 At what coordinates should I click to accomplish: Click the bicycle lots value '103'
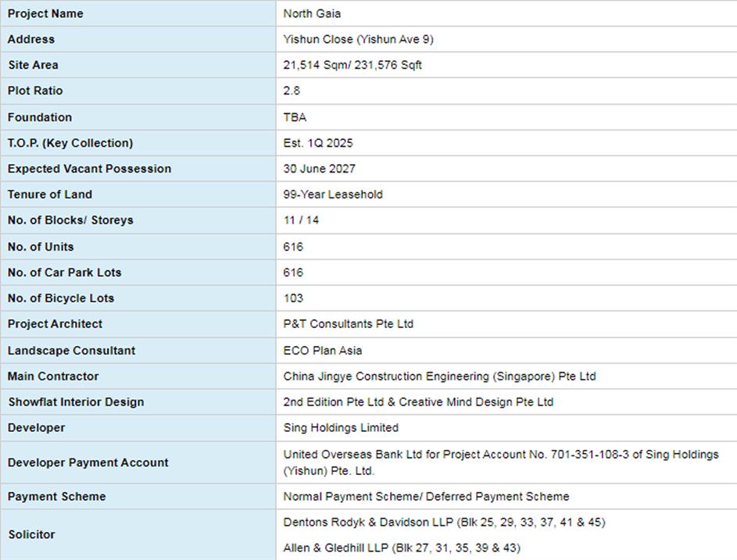coord(293,298)
